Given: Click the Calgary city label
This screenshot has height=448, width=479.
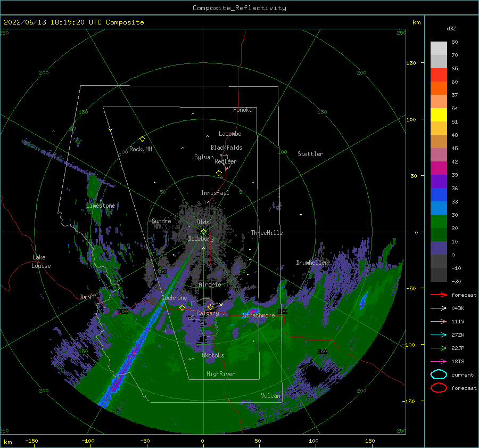Looking at the screenshot, I should point(208,313).
